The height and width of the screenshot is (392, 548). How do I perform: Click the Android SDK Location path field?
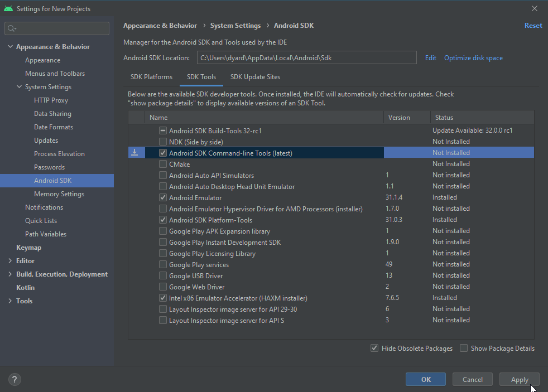pos(306,58)
